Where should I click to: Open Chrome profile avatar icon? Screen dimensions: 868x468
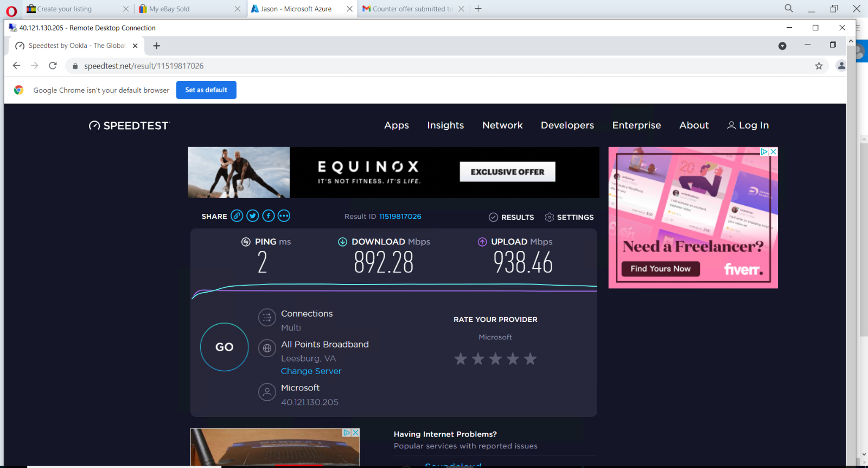[841, 66]
